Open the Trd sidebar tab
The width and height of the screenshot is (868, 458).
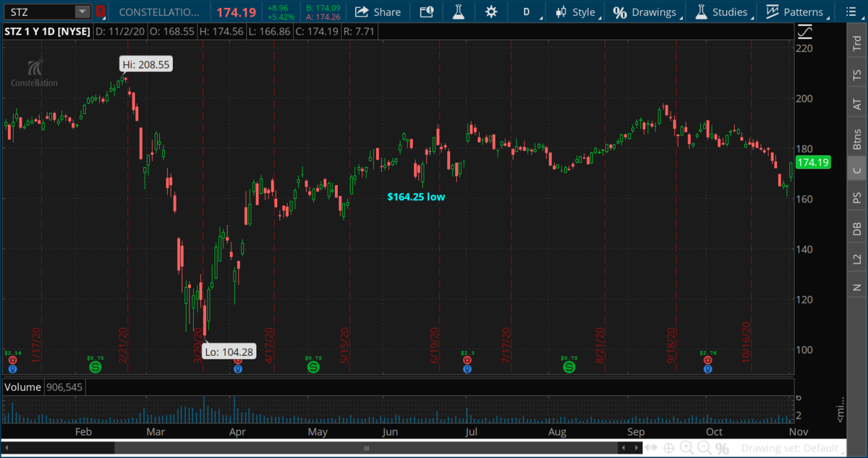click(x=857, y=45)
